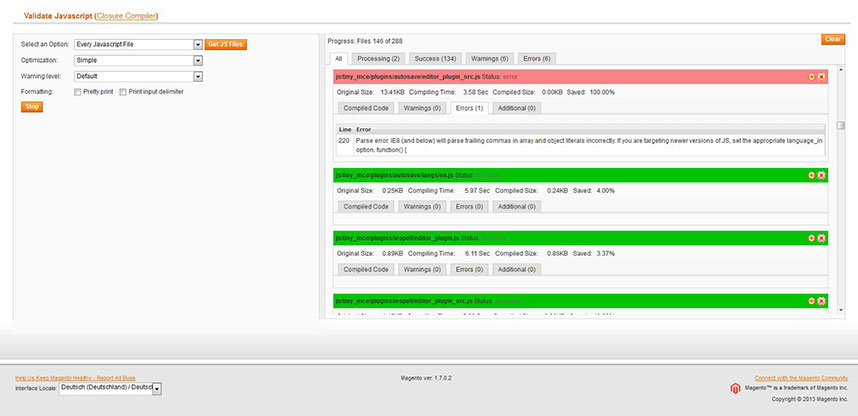Click js/tiny_mce/plugins/autosave/langs/en.js file name
Viewport: 858px width, 416px height.
click(x=395, y=175)
